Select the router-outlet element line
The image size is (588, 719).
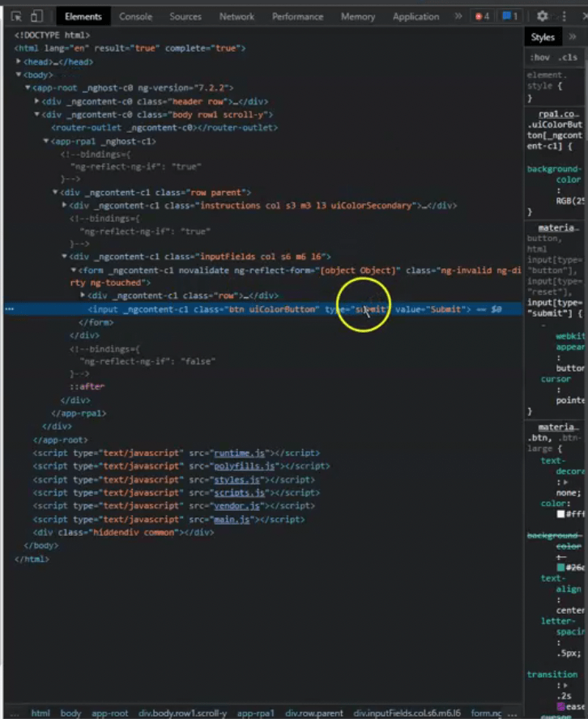pos(164,127)
